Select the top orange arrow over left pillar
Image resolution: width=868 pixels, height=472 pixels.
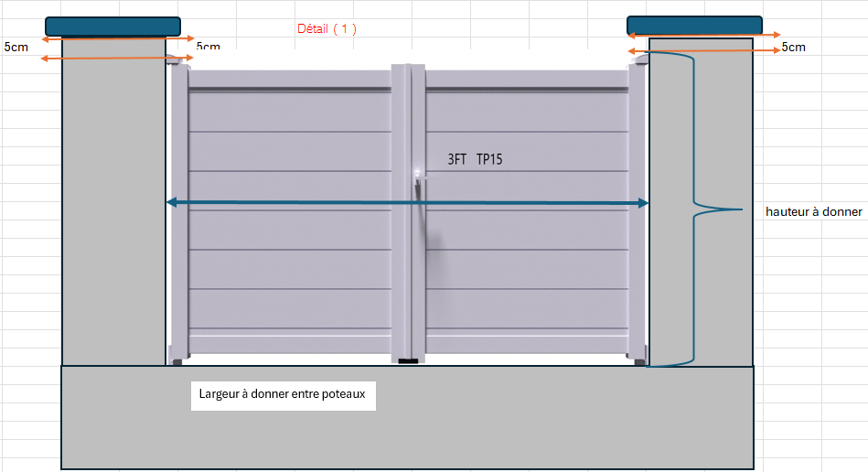(117, 38)
